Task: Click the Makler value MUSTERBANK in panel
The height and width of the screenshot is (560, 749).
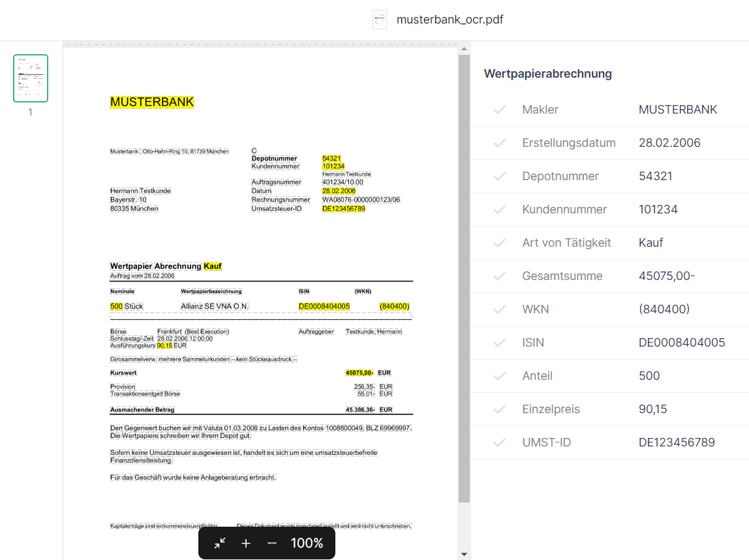Action: [x=678, y=110]
